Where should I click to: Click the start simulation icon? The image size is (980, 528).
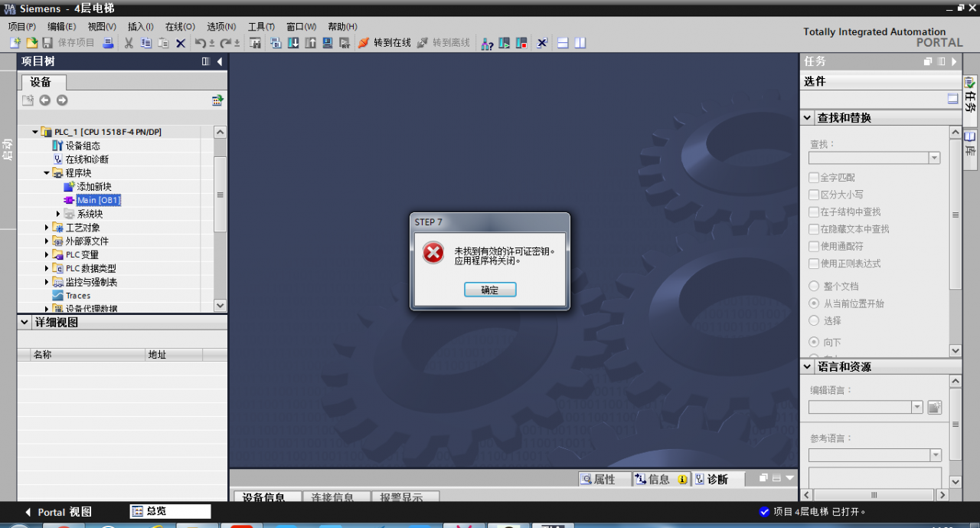click(505, 43)
